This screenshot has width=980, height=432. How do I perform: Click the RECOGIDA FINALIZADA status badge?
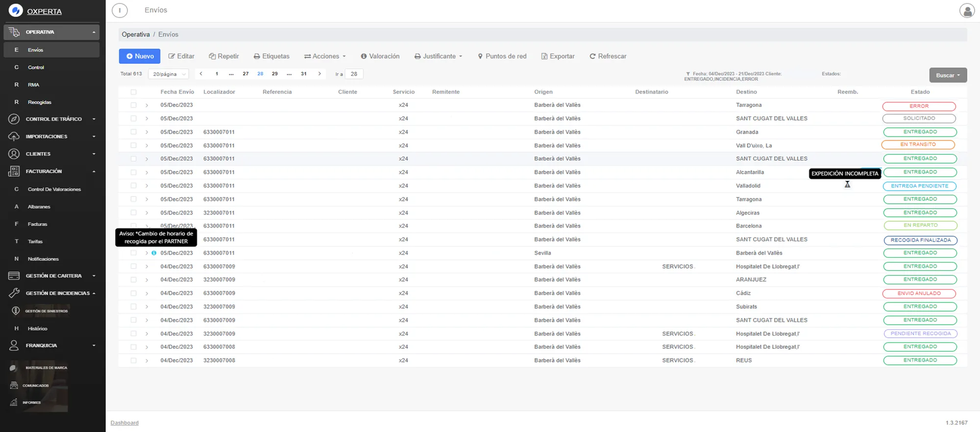(x=920, y=240)
